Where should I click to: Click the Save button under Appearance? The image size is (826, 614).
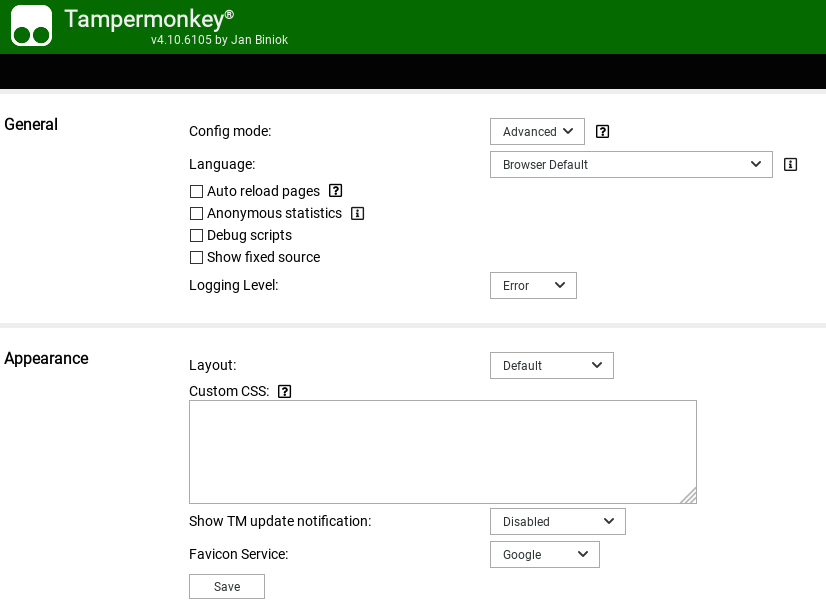point(227,587)
